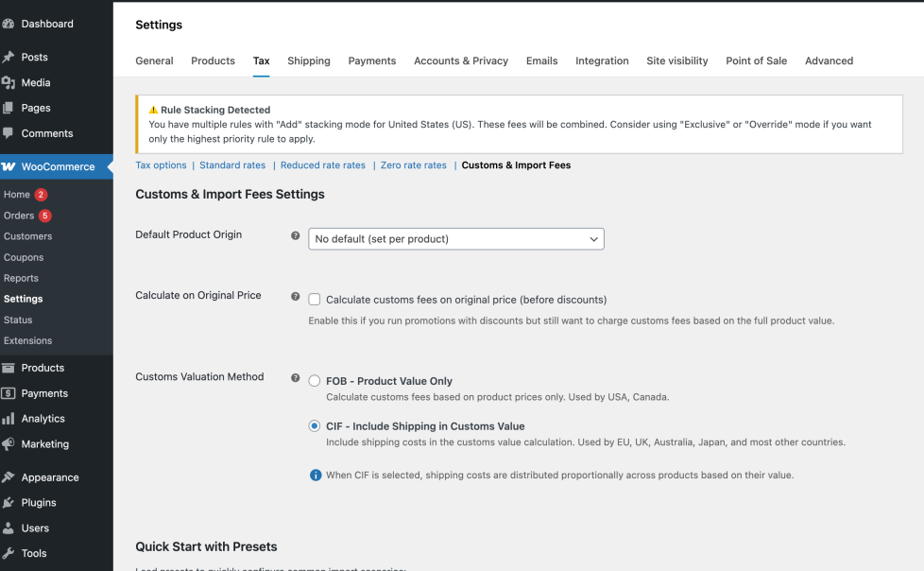
Task: Go to Tax options sub-section
Action: pos(161,165)
